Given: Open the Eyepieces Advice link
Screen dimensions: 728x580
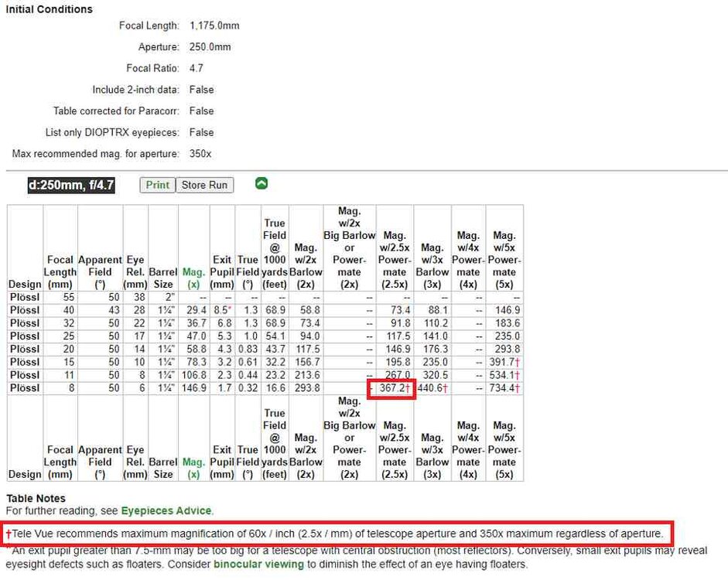Looking at the screenshot, I should pos(166,510).
